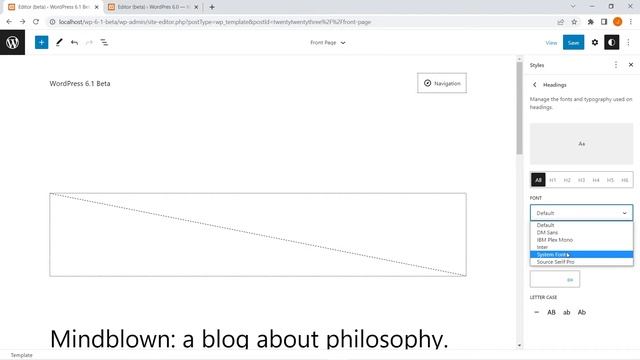This screenshot has height=360, width=640.
Task: Select the Edit pencil tool
Action: coord(59,42)
